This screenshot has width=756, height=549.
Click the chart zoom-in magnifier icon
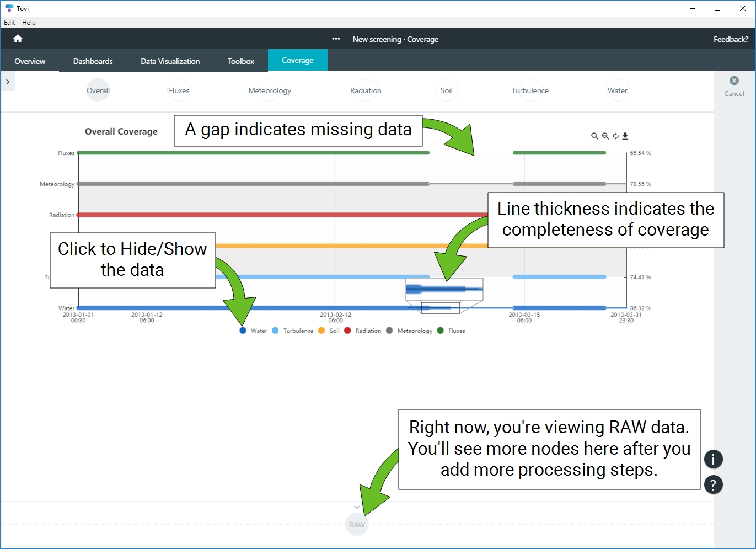(594, 136)
